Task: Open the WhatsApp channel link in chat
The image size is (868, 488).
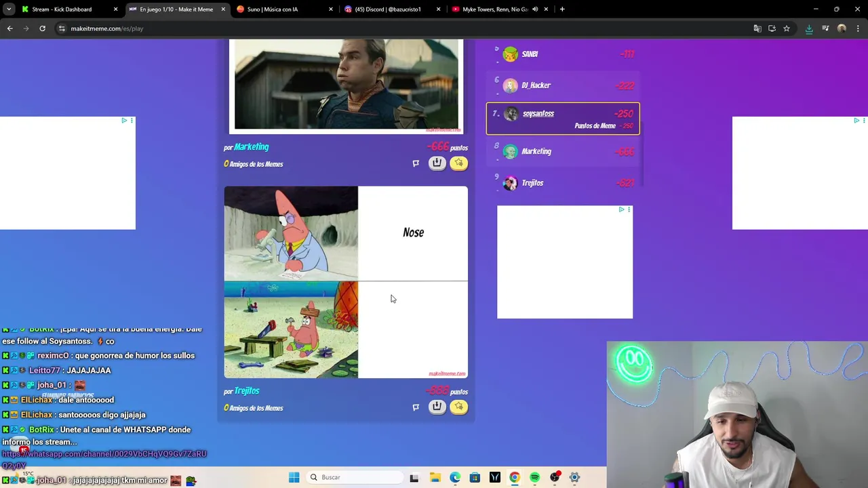Action: tap(104, 460)
